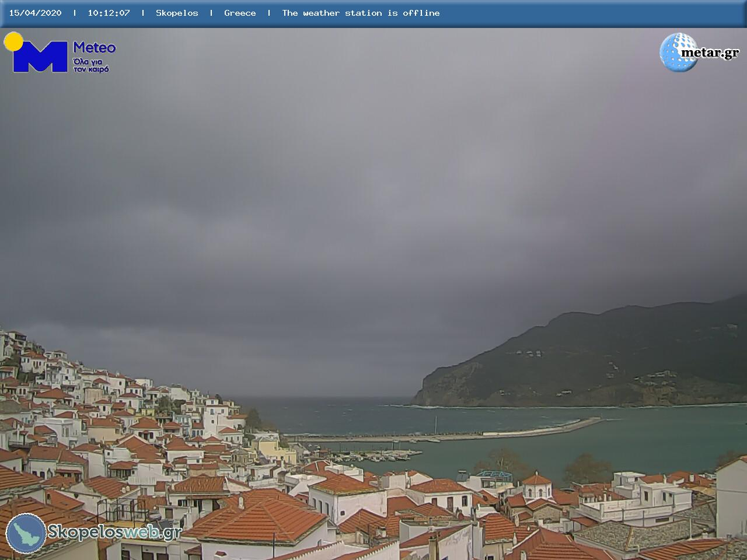Screen dimensions: 747x560
Task: Click the 'Meteo' brand name text
Action: (94, 47)
